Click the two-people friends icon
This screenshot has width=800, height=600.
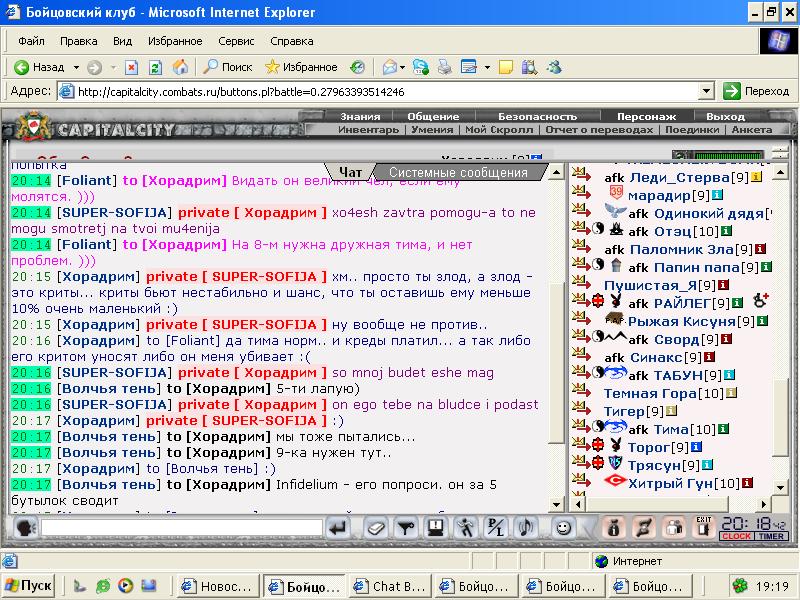coord(674,528)
